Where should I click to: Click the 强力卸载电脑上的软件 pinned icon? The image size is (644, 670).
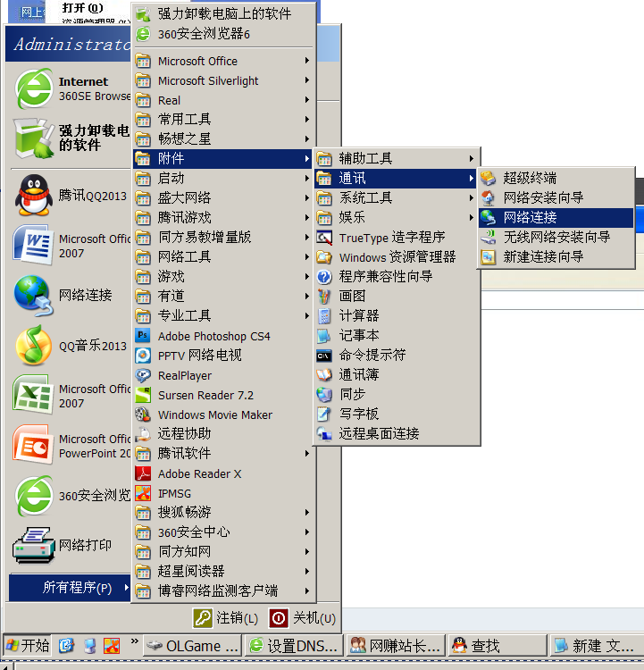click(33, 138)
